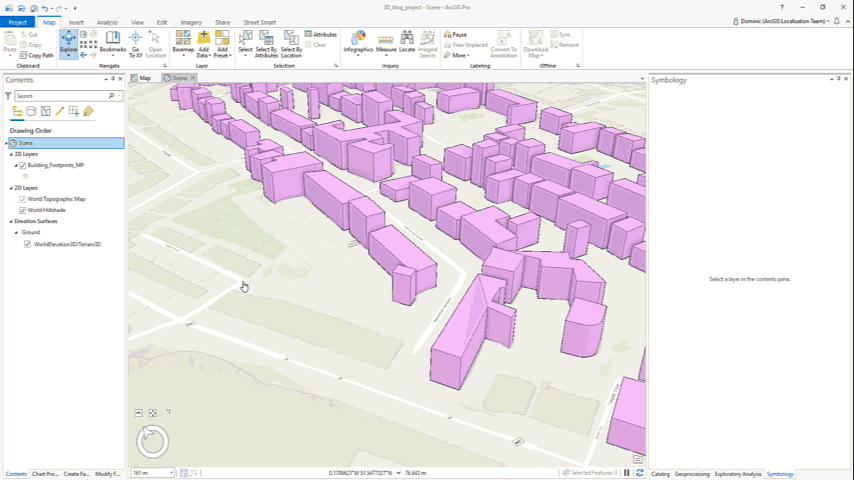
Task: Open Select By Location
Action: coord(291,44)
